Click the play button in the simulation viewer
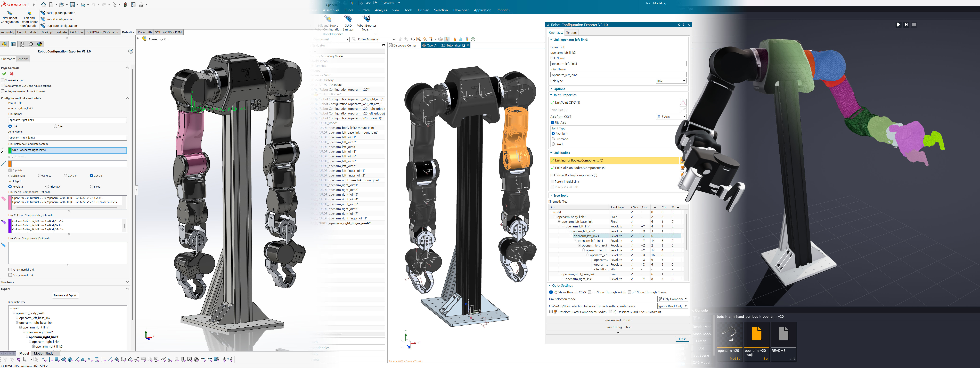 point(898,24)
